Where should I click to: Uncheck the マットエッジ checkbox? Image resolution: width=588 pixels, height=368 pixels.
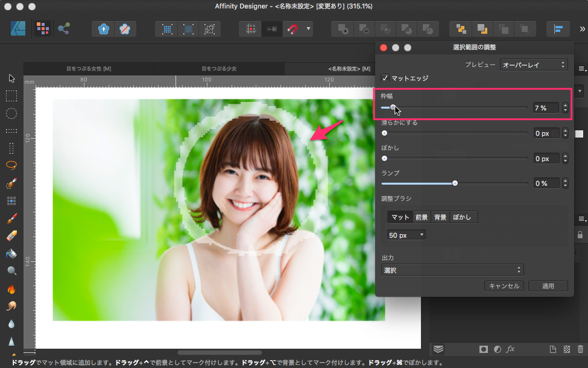385,78
